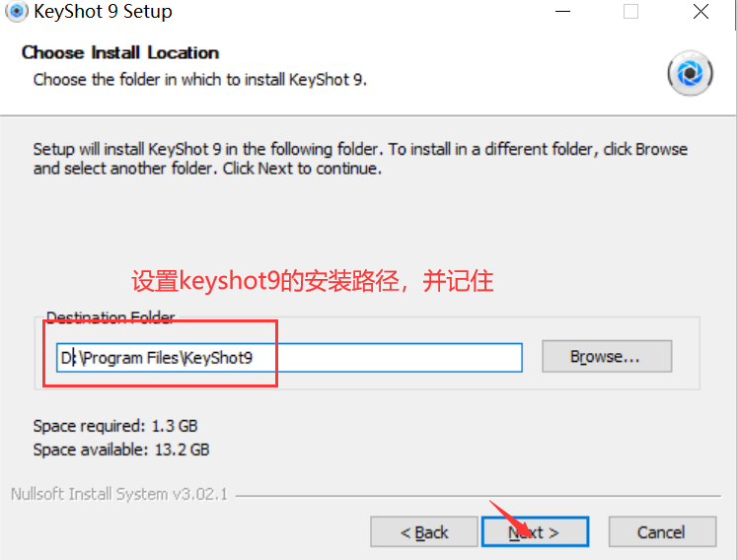Focus the Destination Folder path field
738x560 pixels.
[289, 358]
